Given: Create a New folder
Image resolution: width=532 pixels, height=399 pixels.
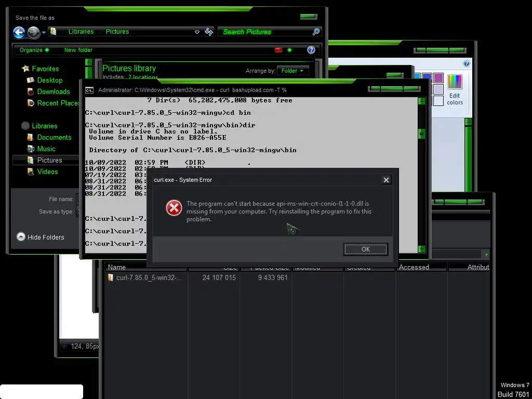Looking at the screenshot, I should [x=78, y=50].
